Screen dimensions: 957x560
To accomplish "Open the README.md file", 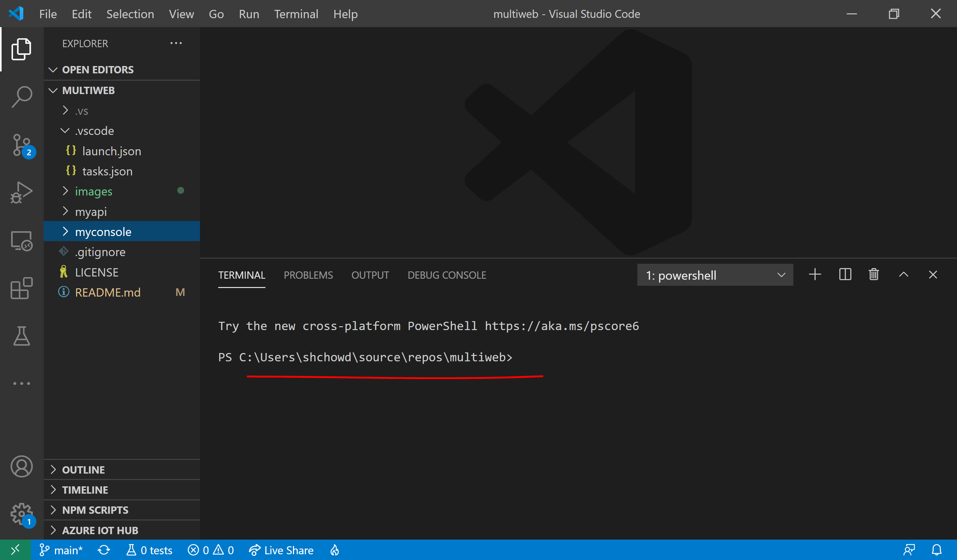I will 108,292.
